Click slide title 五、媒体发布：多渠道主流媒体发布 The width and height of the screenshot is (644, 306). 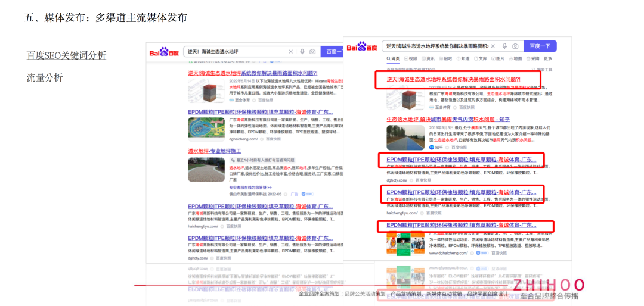pyautogui.click(x=106, y=18)
